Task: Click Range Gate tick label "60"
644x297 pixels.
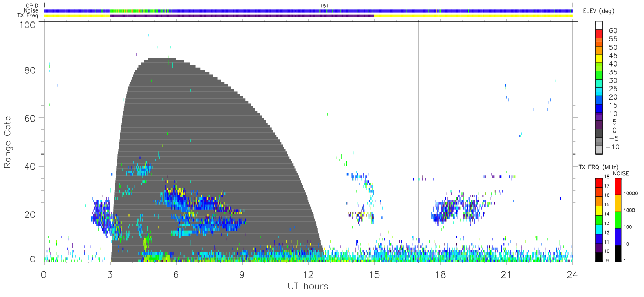Action: pyautogui.click(x=31, y=118)
